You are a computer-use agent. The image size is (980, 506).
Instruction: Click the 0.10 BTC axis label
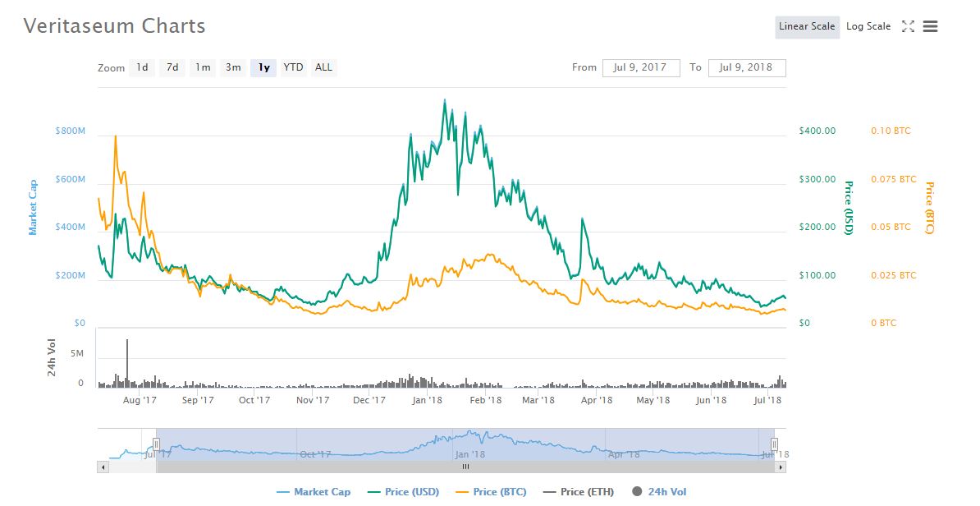(x=891, y=131)
